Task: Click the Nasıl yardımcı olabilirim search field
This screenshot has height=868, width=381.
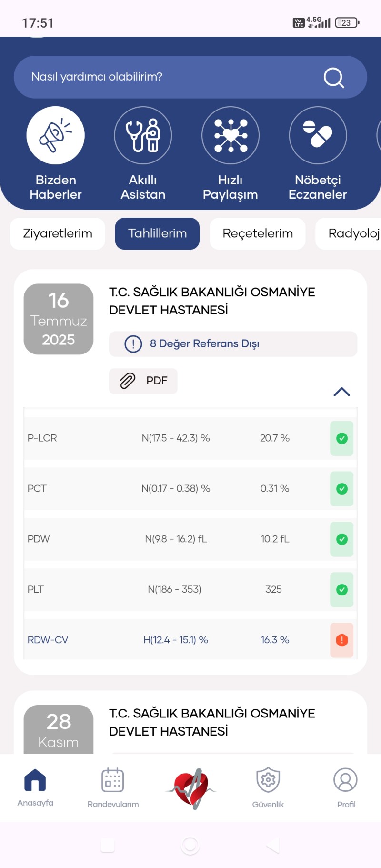Action: click(190, 77)
